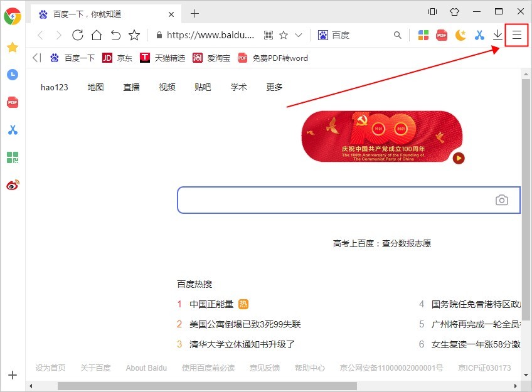The height and width of the screenshot is (392, 532).
Task: Click the 100th anniversary doodle banner
Action: 382,136
